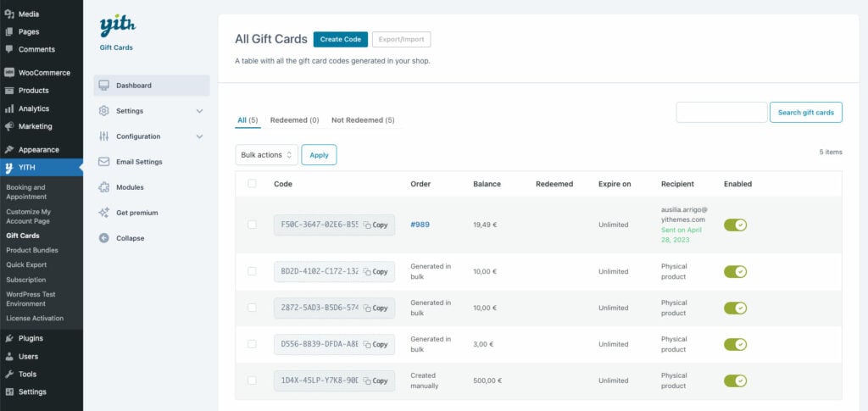
Task: Switch to the Not Redeemed tab
Action: tap(363, 120)
